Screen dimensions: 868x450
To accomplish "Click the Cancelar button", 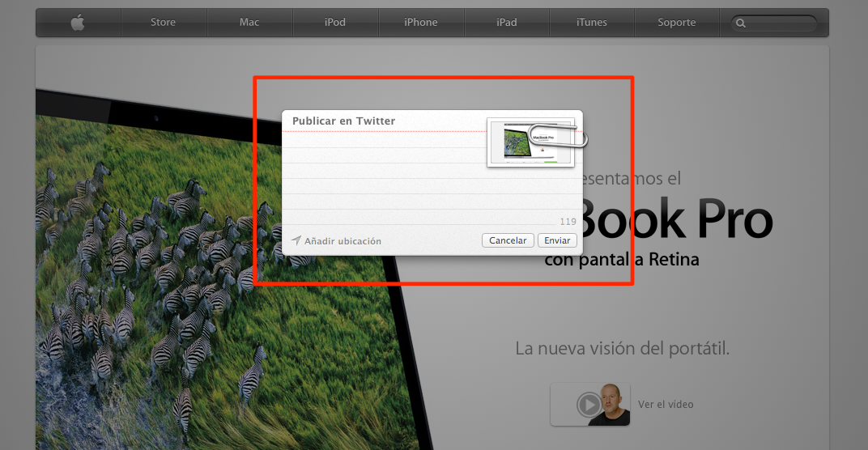I will tap(508, 240).
